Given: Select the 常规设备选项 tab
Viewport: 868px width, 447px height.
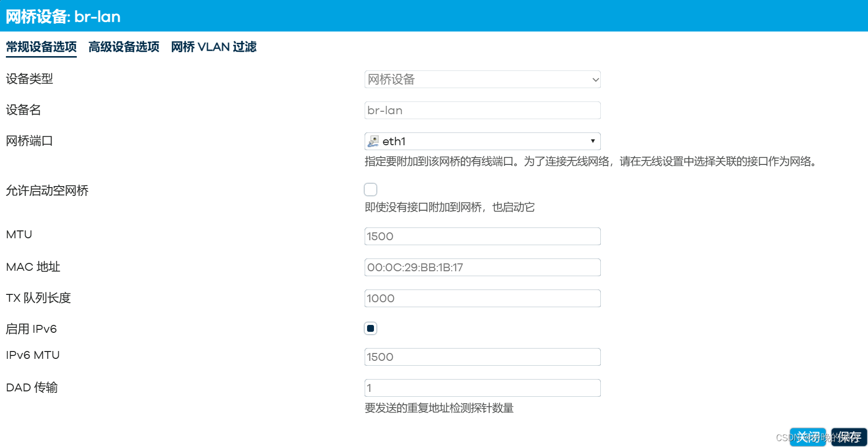Looking at the screenshot, I should tap(41, 47).
